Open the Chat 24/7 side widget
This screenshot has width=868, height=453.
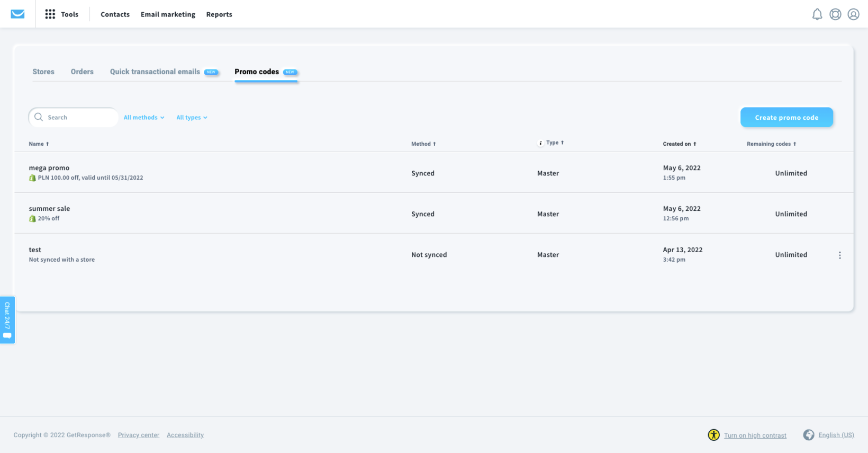(7, 319)
